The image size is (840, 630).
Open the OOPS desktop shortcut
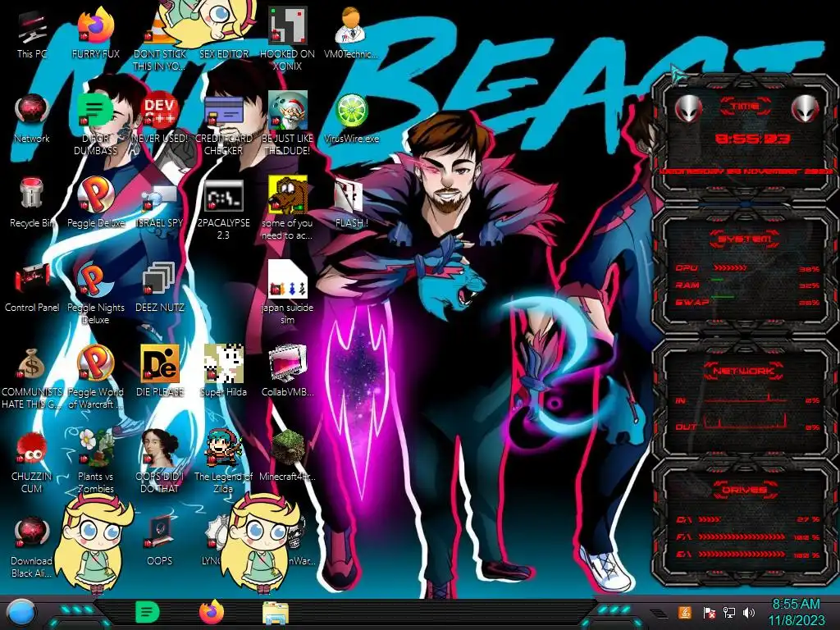tap(159, 540)
